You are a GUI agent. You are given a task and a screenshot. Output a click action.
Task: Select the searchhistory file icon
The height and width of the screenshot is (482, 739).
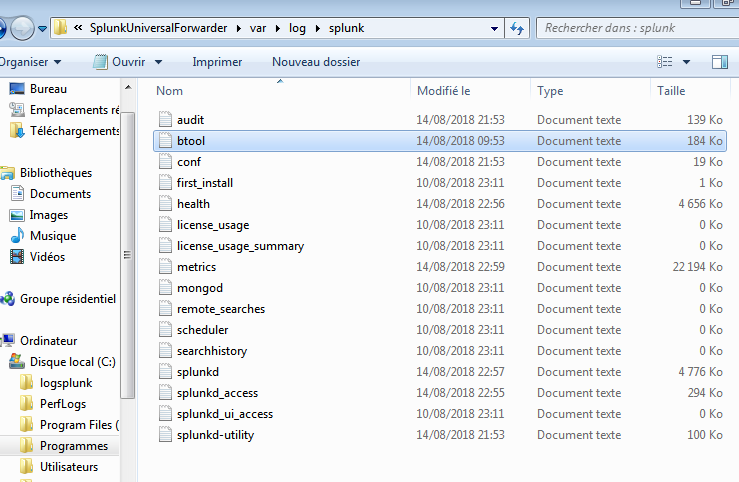tap(165, 351)
